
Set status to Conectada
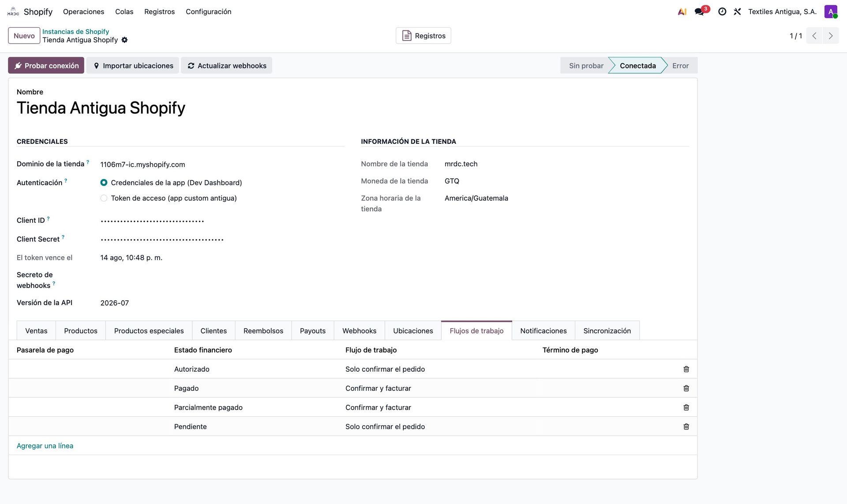click(x=637, y=65)
